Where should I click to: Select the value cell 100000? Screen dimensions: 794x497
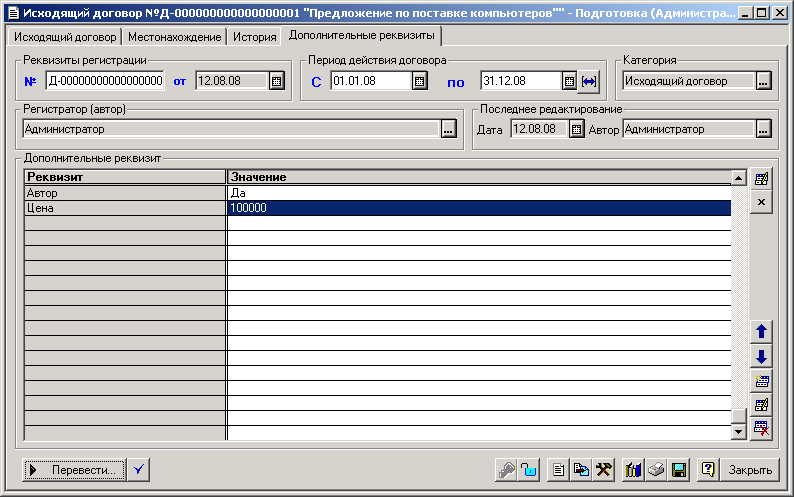[479, 208]
